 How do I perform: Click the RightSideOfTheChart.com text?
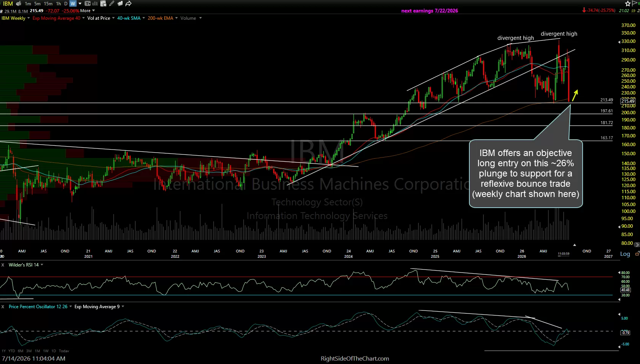pyautogui.click(x=355, y=359)
